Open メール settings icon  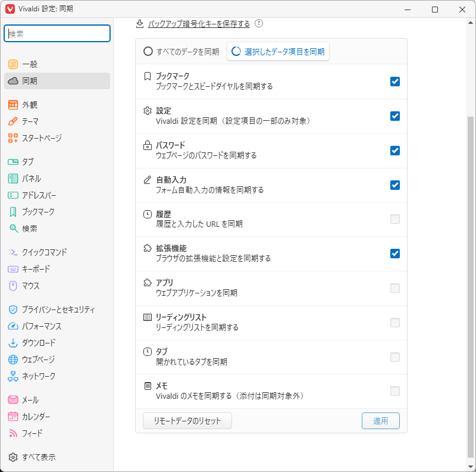pos(12,400)
